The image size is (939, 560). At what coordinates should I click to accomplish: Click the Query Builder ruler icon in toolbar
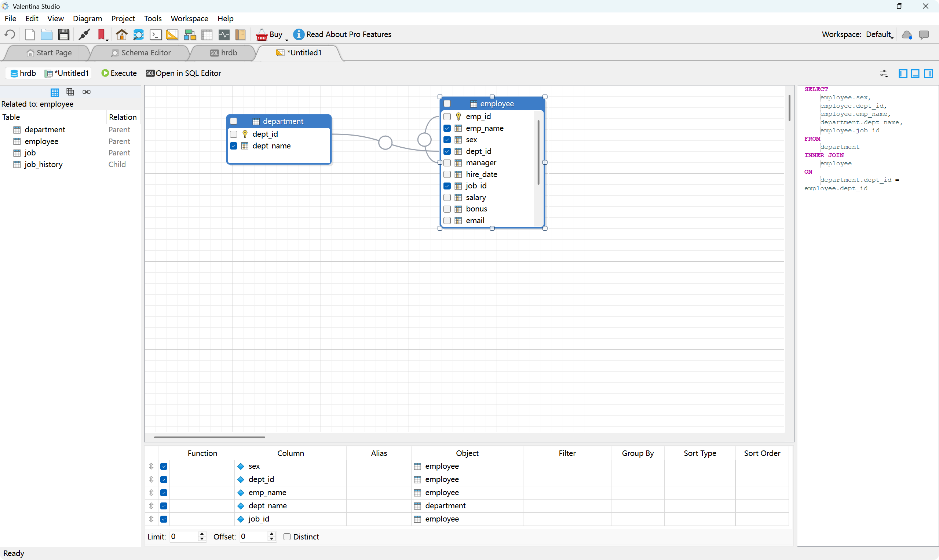point(172,34)
